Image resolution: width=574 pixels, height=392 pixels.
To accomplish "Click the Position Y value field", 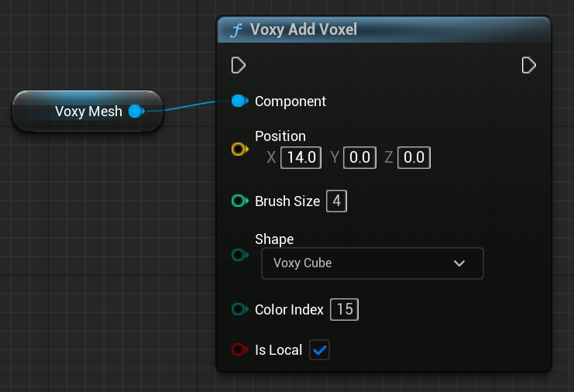I will pos(359,158).
